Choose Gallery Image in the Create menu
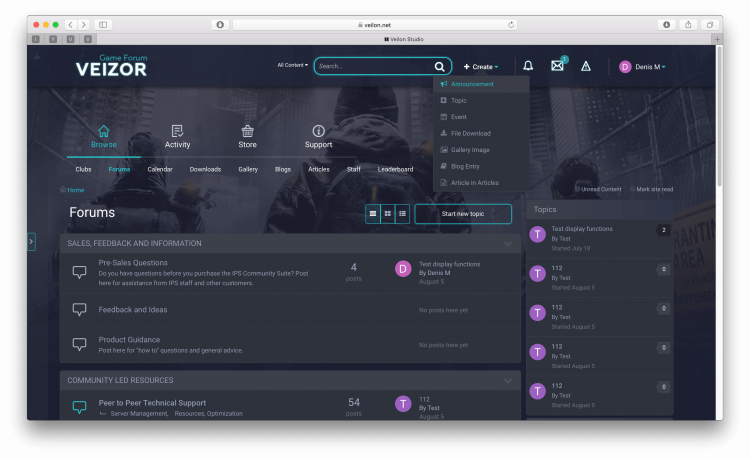The image size is (750, 459). click(470, 149)
